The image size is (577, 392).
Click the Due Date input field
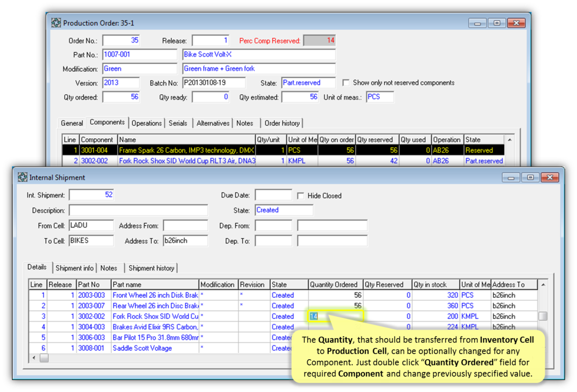pyautogui.click(x=273, y=195)
